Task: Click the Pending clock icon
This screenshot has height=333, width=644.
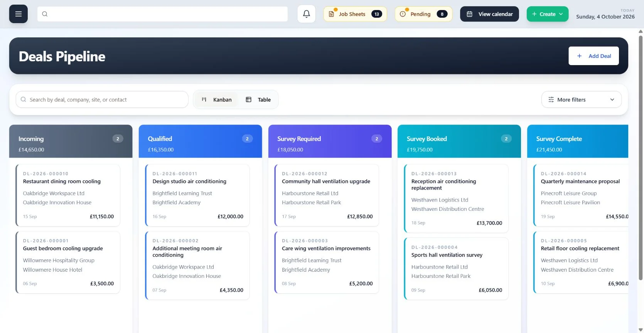Action: 403,14
